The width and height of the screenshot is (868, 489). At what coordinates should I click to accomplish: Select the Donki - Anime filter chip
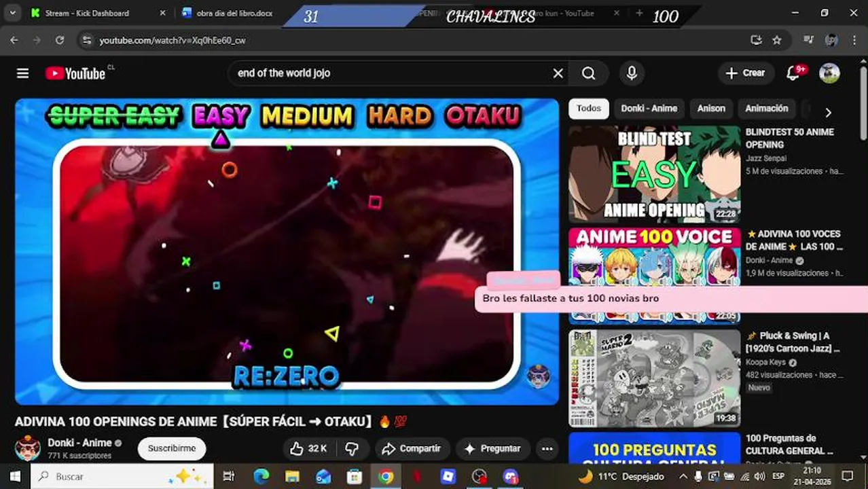[x=649, y=109]
